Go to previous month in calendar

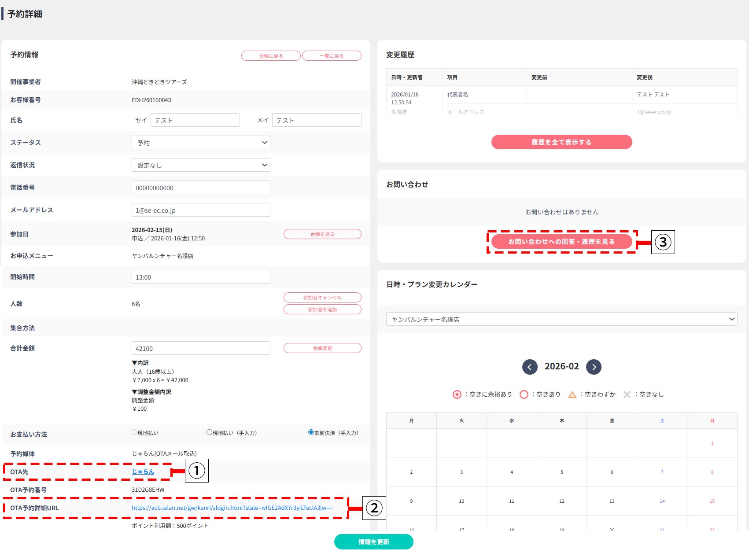tap(530, 367)
